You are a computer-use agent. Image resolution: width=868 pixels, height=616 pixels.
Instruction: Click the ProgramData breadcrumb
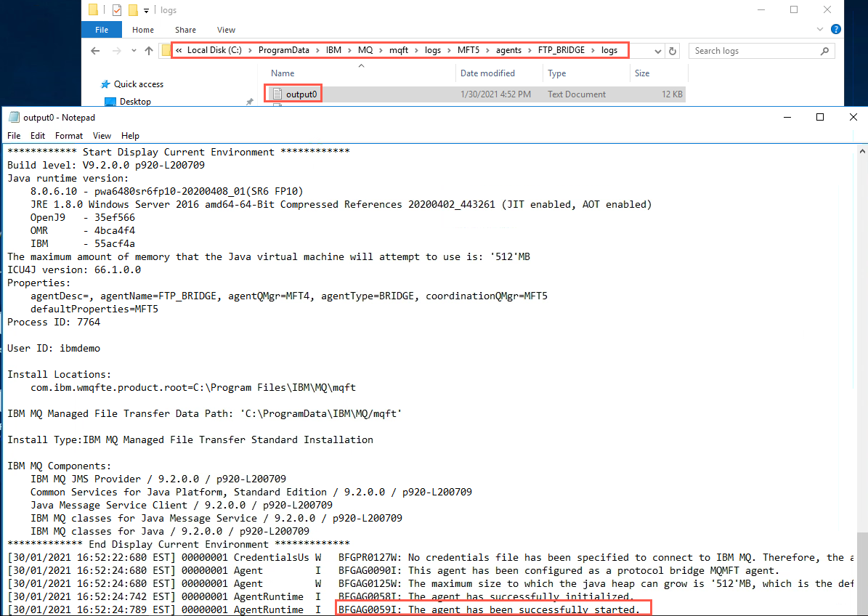[x=283, y=50]
